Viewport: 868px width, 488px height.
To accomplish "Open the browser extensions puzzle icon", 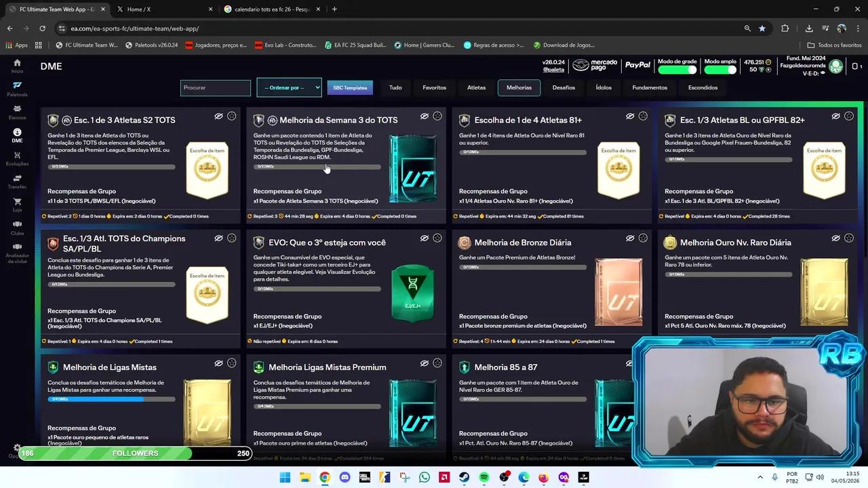I will (x=785, y=28).
